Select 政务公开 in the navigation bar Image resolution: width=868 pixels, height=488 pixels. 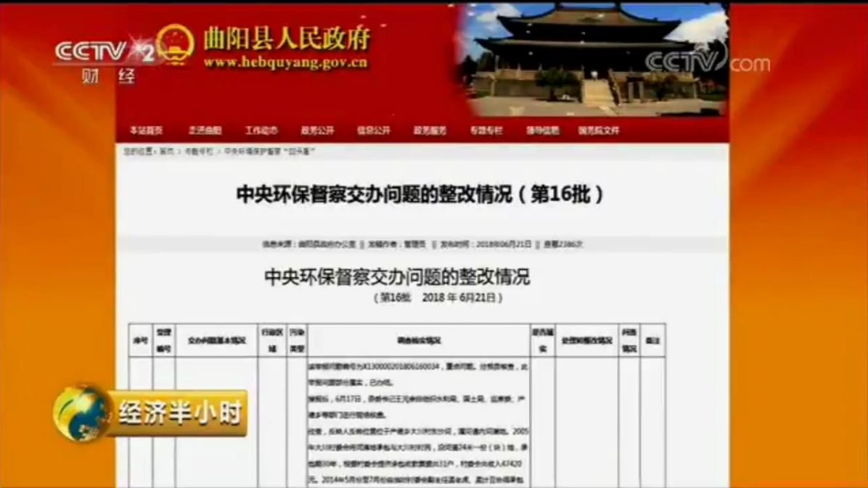tap(317, 131)
